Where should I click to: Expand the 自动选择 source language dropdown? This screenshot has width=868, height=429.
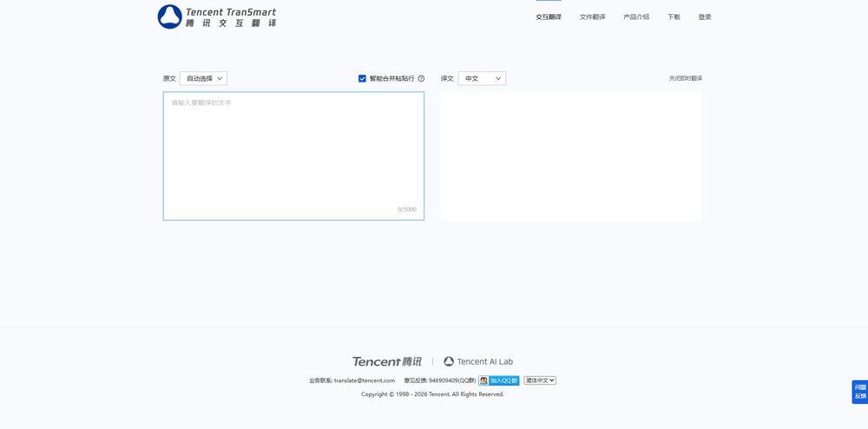pos(203,79)
